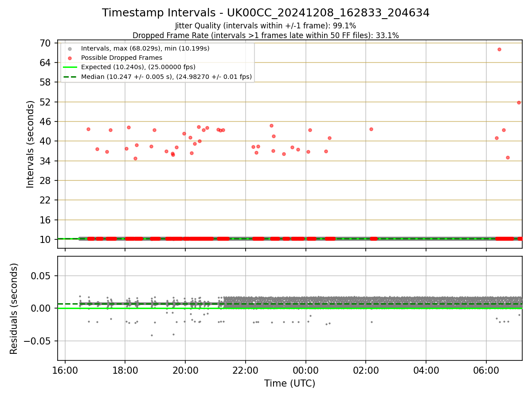Viewport: 532px width, 399px height.
Task: Click the '28' y-axis tick label
Action: pyautogui.click(x=45, y=180)
